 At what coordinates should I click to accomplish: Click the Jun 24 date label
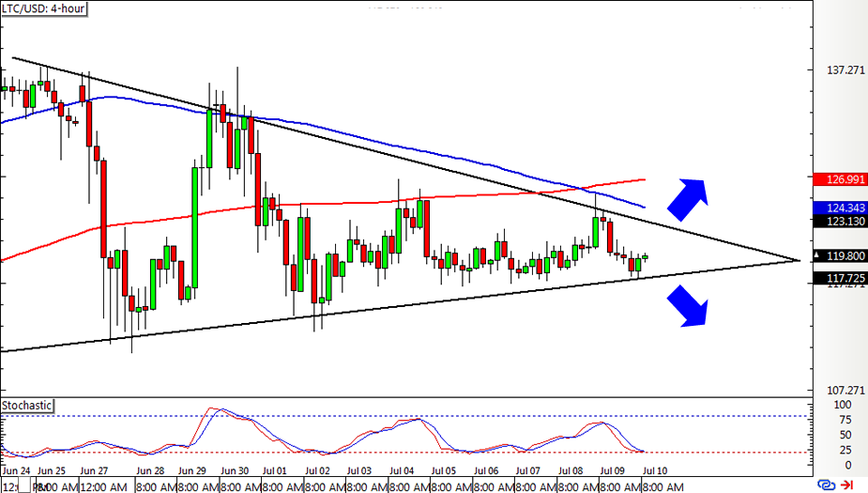pos(17,470)
